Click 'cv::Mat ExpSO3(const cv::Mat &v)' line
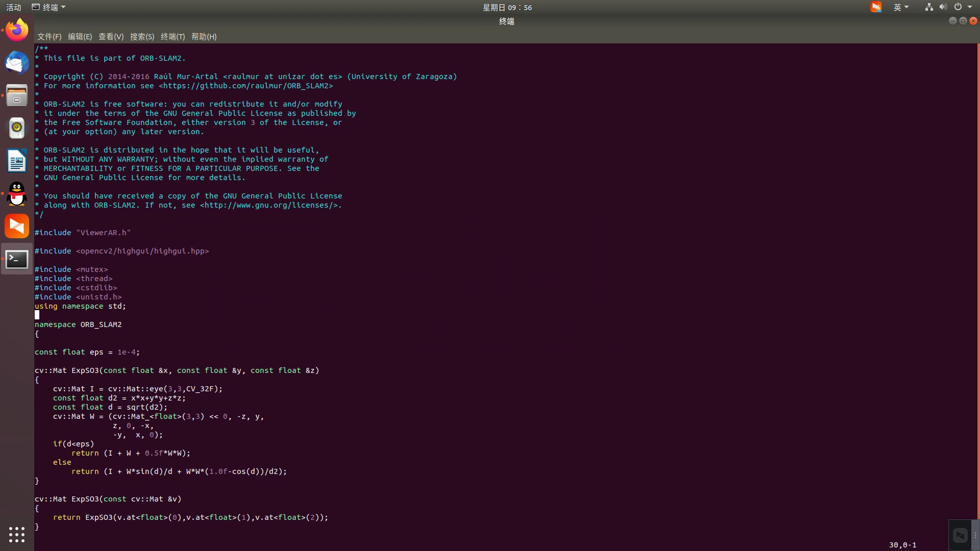Screen dimensions: 980x551 click(108, 499)
